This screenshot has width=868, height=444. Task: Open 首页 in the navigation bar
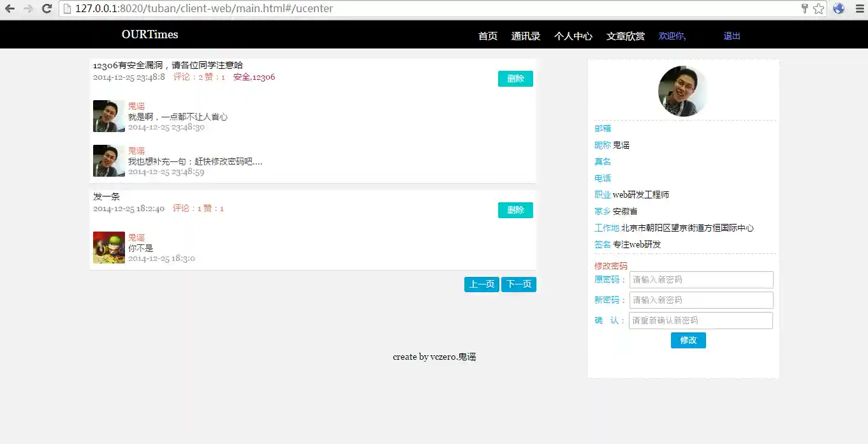(488, 36)
